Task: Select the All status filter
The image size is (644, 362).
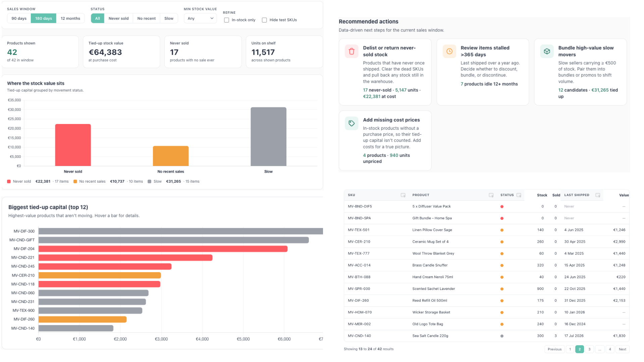Action: point(98,18)
